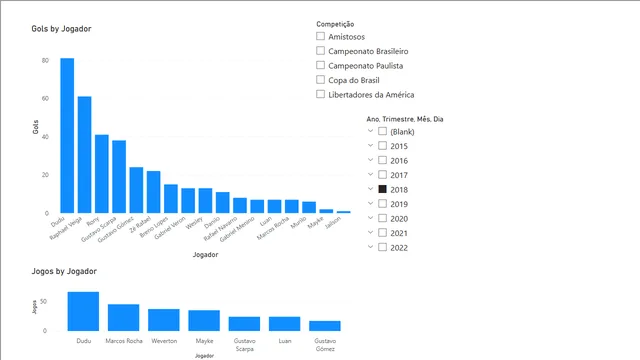This screenshot has height=360, width=640.
Task: Select Weverton's games bar
Action: point(164,320)
